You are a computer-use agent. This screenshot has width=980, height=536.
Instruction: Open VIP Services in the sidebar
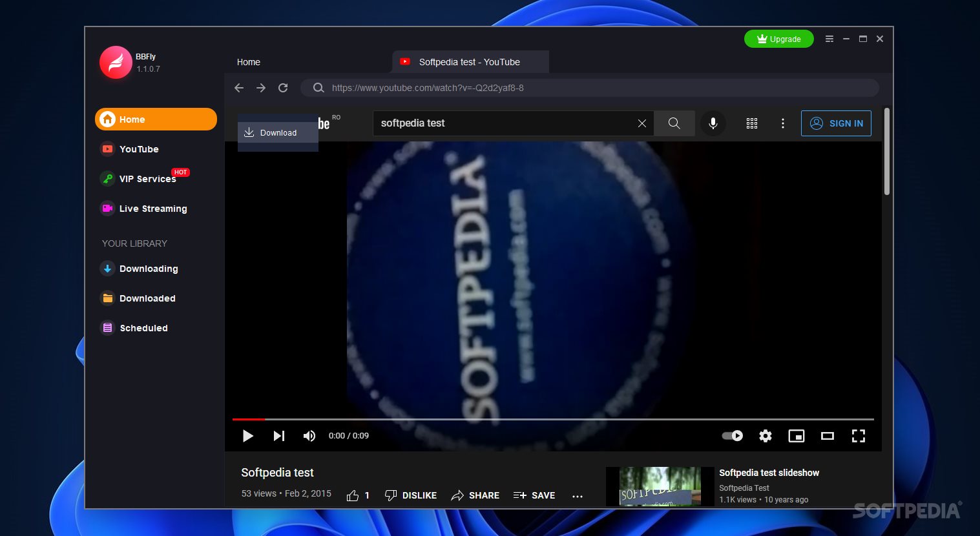coord(147,179)
